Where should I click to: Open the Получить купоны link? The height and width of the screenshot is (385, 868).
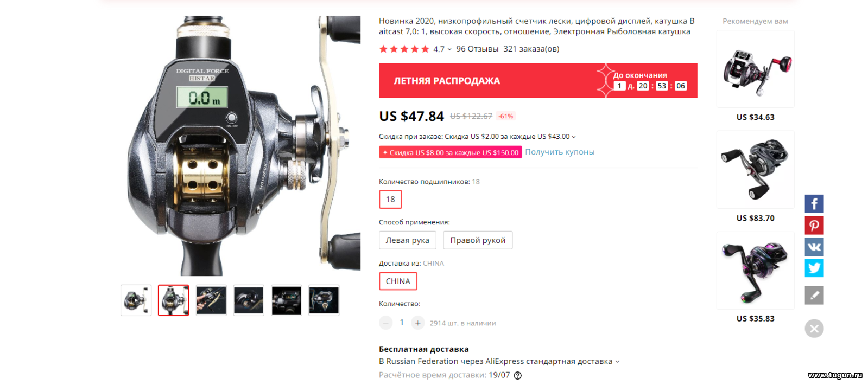pyautogui.click(x=560, y=152)
